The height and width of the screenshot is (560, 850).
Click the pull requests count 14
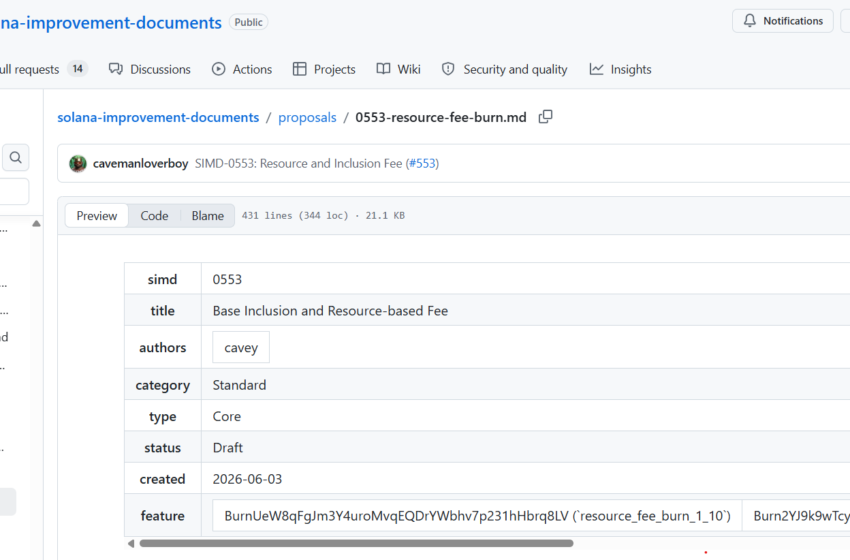[x=78, y=69]
